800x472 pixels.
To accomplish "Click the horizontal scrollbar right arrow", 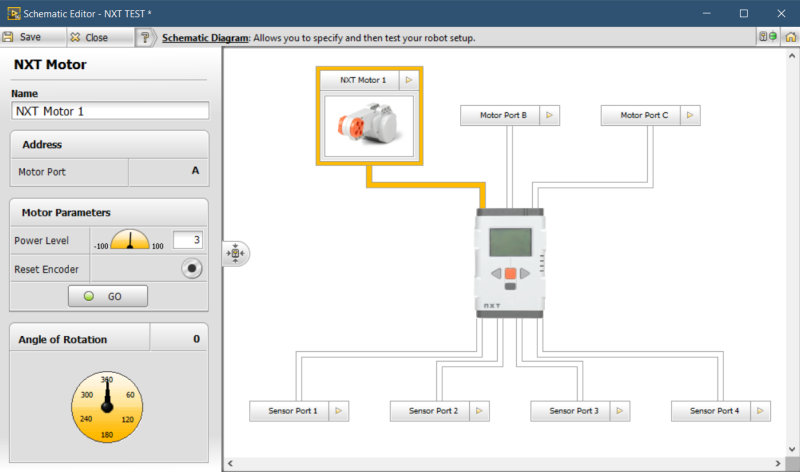I will click(x=778, y=463).
